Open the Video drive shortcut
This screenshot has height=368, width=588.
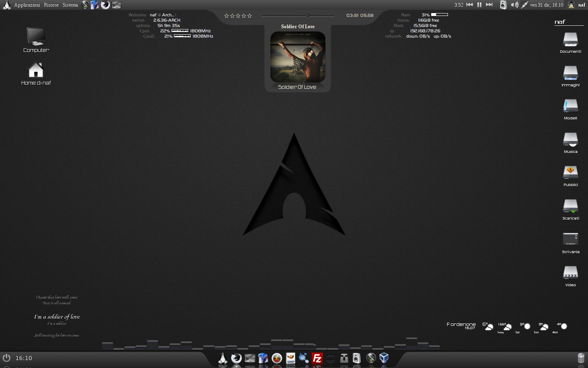[x=570, y=276]
